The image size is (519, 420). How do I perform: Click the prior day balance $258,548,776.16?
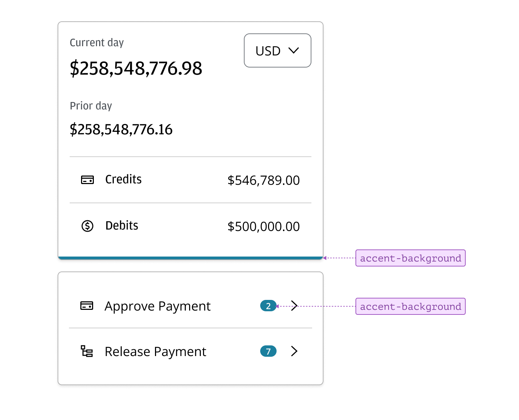pyautogui.click(x=121, y=129)
